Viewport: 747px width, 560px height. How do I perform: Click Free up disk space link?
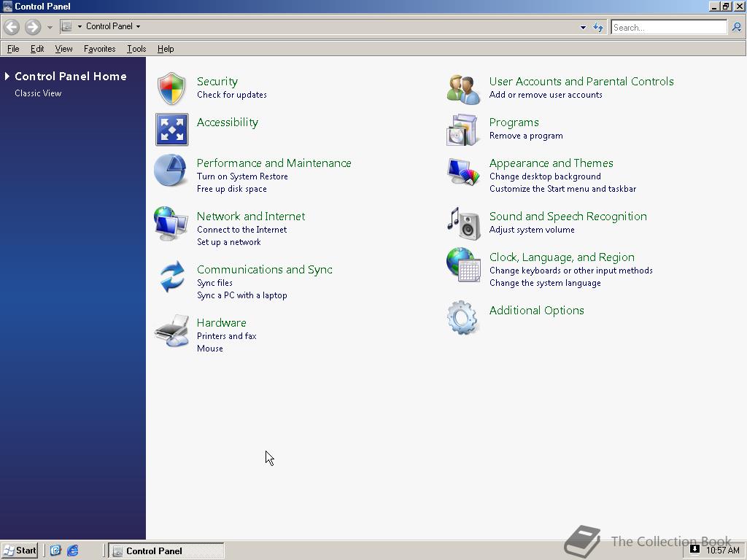pos(232,189)
